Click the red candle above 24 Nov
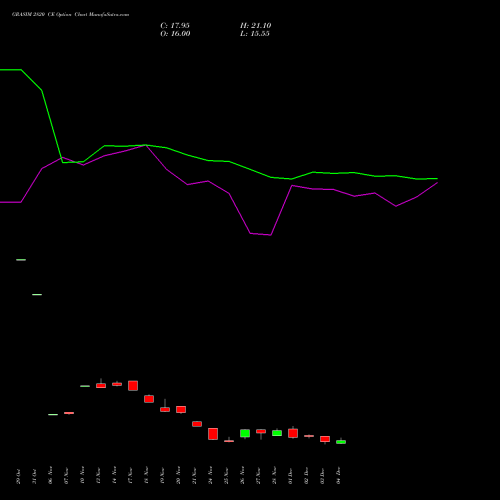Viewport: 500px width, 500px height. coord(213,434)
